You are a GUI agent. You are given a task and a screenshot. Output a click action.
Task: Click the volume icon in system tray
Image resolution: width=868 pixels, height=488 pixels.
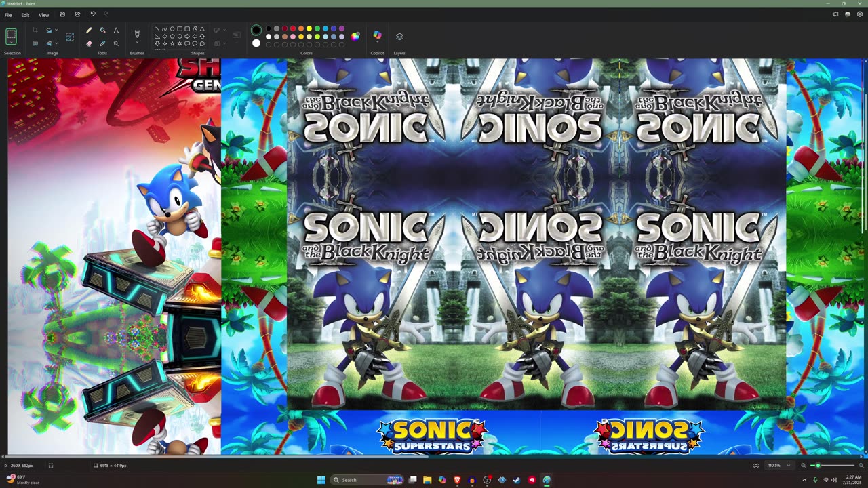tap(834, 480)
